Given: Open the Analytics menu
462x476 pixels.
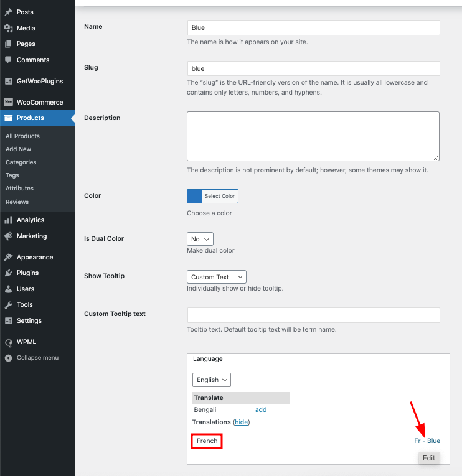Looking at the screenshot, I should click(31, 220).
